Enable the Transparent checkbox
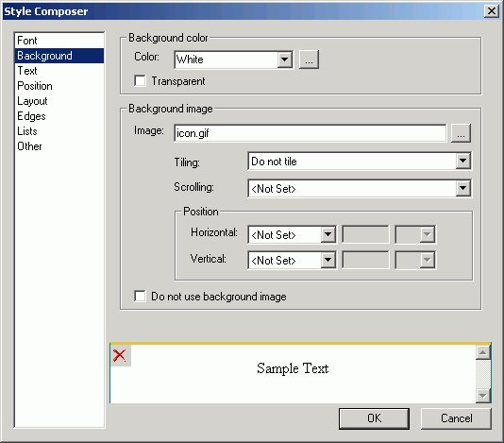Screen dimensions: 504x443 (140, 80)
